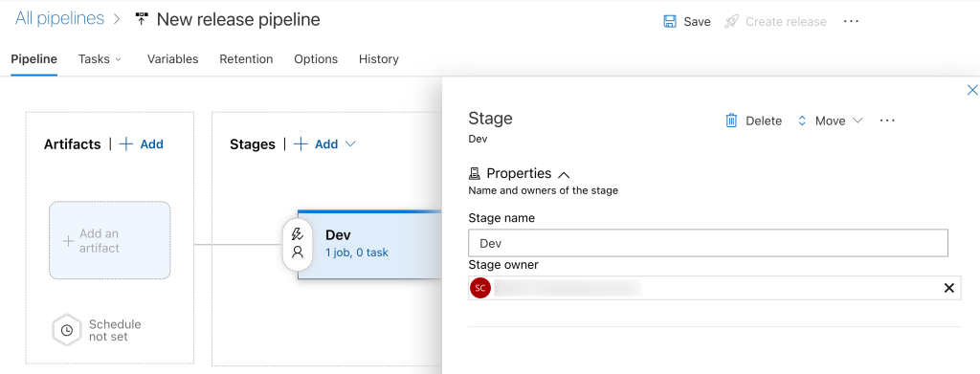Click the Create release button text
Image resolution: width=980 pixels, height=374 pixels.
[786, 21]
